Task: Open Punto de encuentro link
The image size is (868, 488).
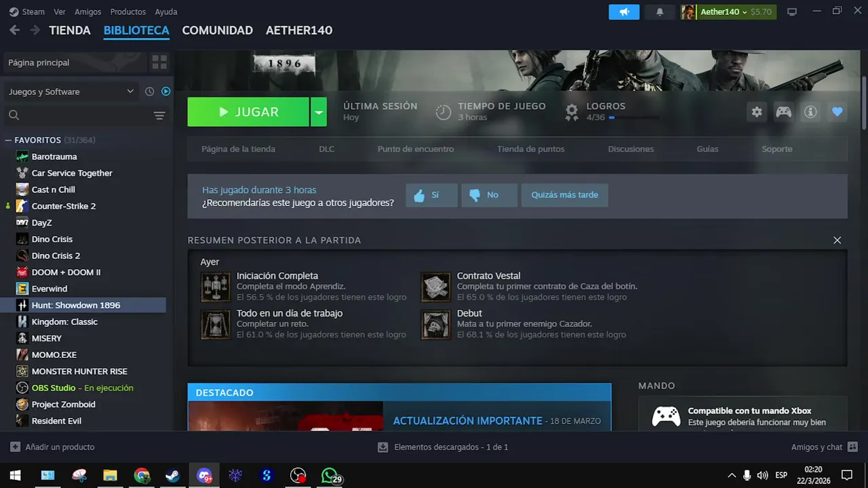Action: coord(416,149)
